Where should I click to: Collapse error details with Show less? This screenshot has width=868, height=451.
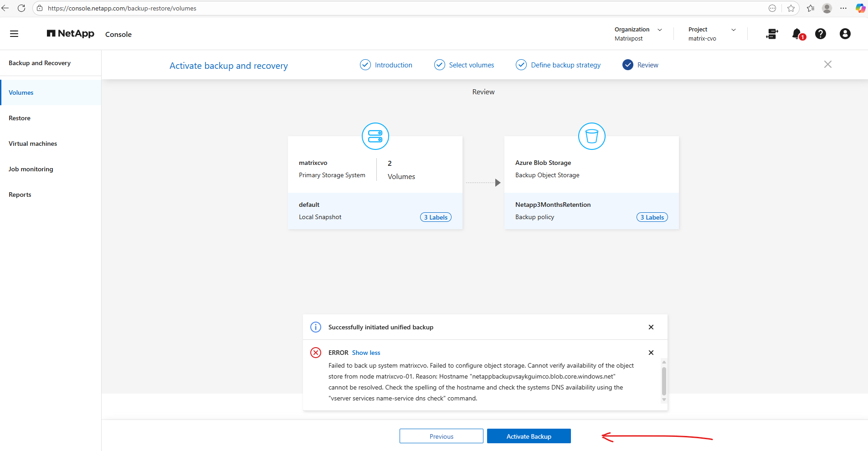click(366, 353)
